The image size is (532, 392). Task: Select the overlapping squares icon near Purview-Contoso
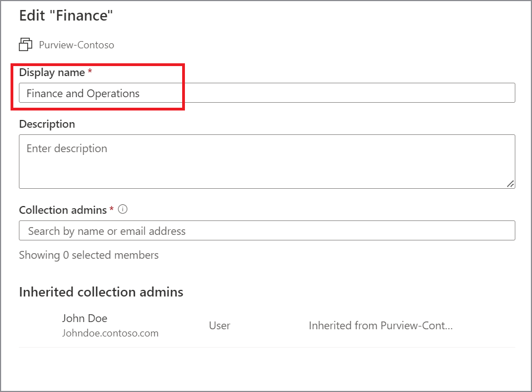coord(25,44)
